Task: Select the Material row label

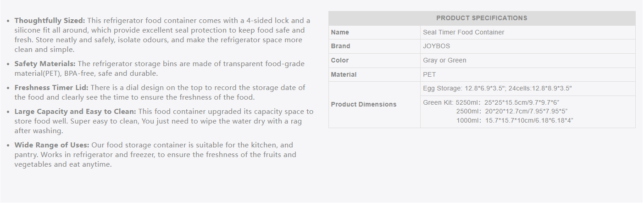Action: [x=344, y=74]
